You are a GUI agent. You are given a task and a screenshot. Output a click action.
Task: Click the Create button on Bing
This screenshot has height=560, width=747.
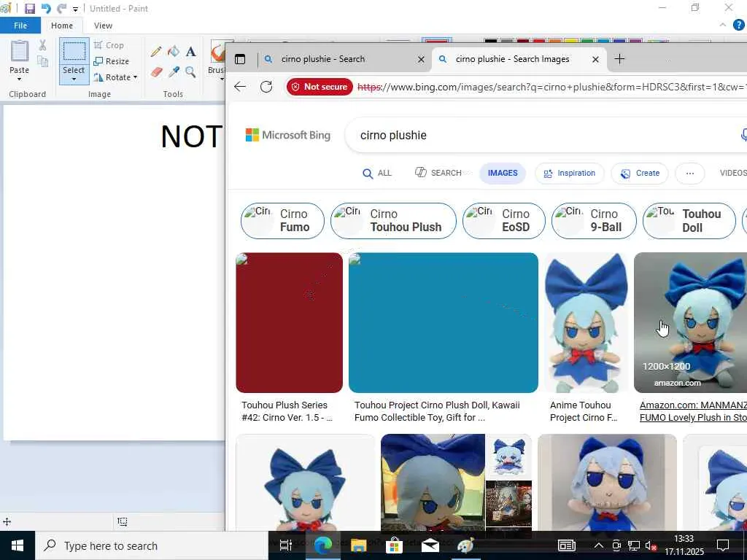click(640, 174)
